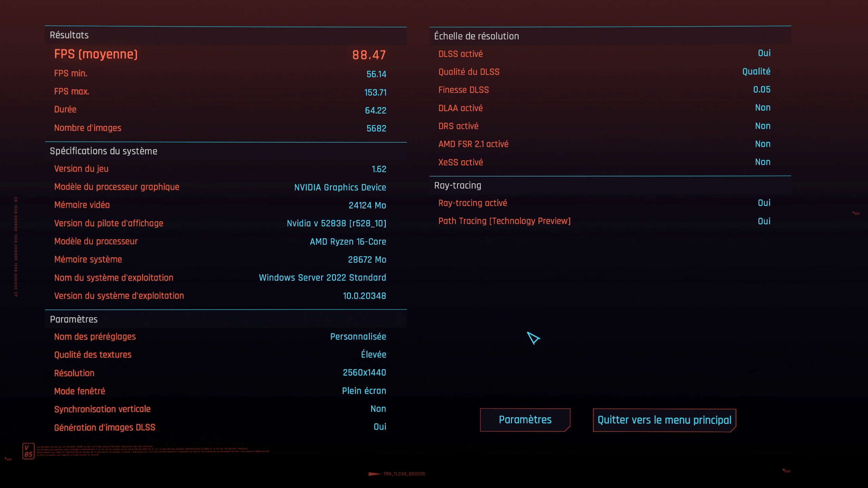Click the Résultats section header
This screenshot has width=868, height=488.
tap(69, 35)
